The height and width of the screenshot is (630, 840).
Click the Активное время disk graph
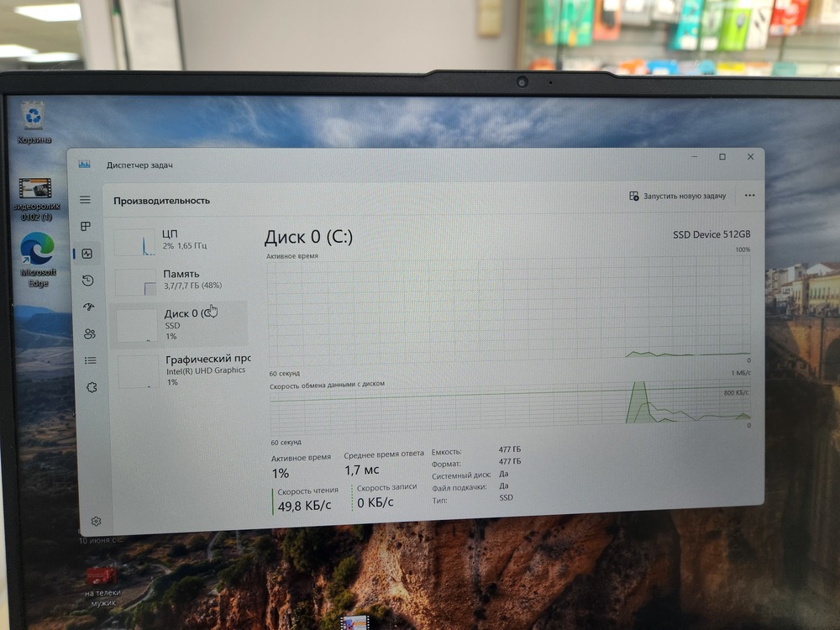tap(509, 308)
